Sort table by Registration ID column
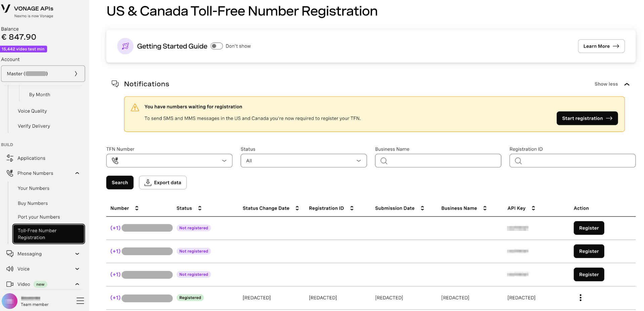 352,208
